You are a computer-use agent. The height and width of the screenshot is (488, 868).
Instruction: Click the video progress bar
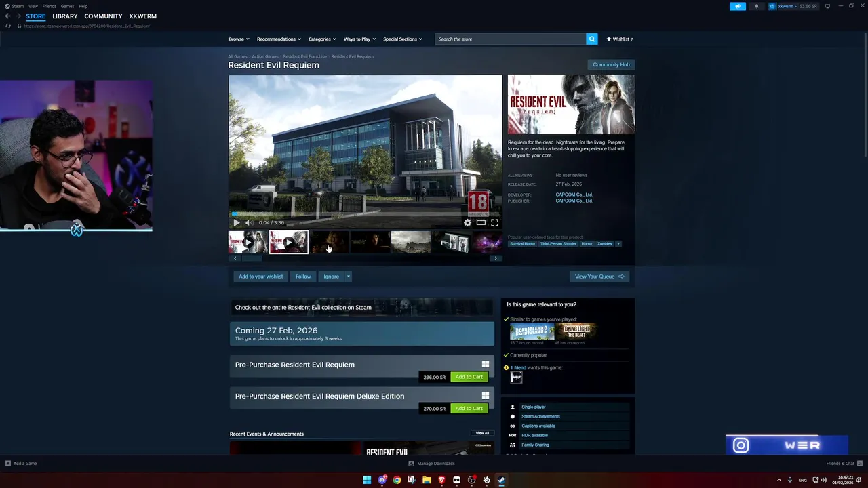(365, 213)
